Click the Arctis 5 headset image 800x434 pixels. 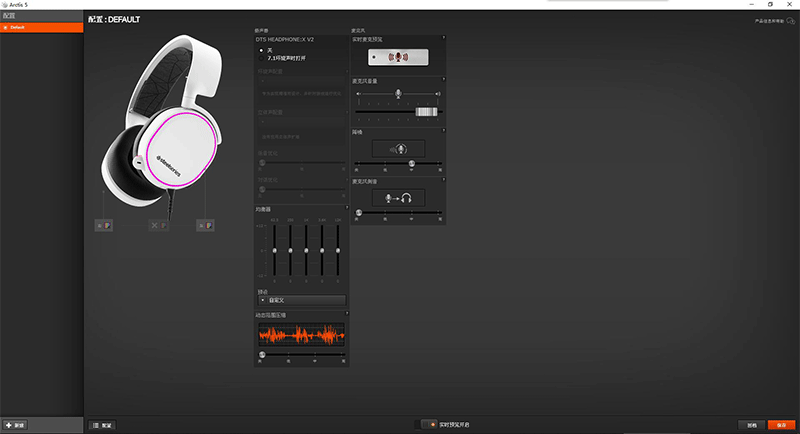[162, 125]
